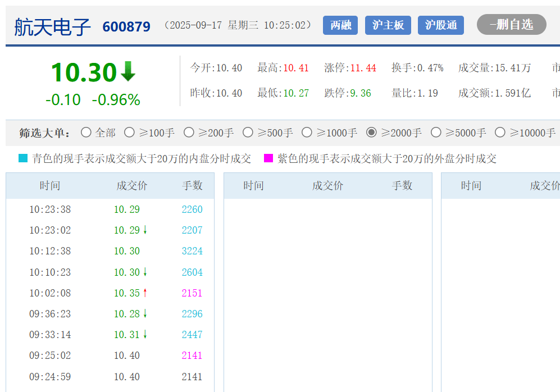
Task: Click the 删自选 button
Action: click(x=512, y=25)
